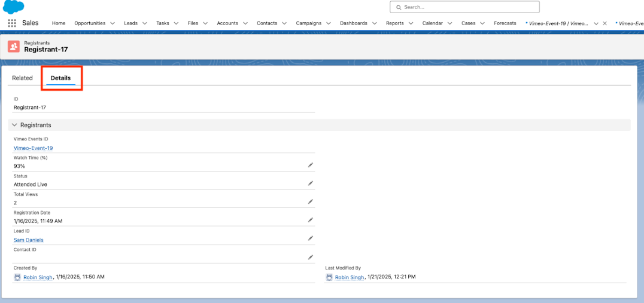Open the Sam Daniels lead link
The width and height of the screenshot is (644, 303).
point(28,240)
